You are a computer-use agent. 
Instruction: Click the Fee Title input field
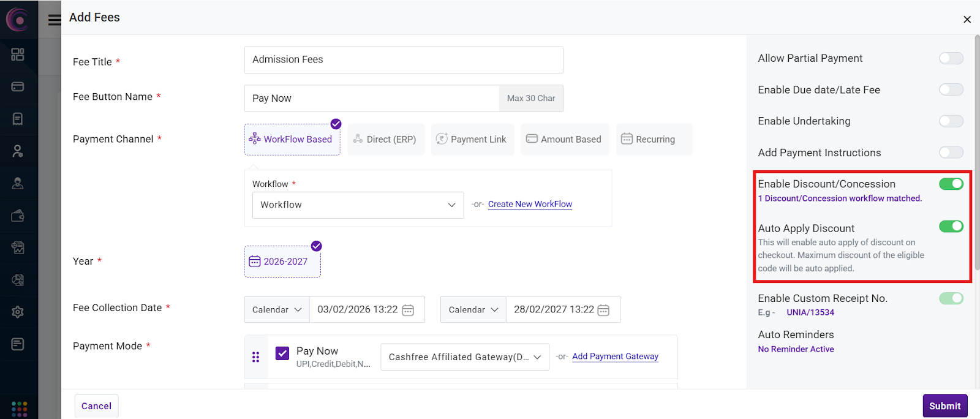(403, 60)
